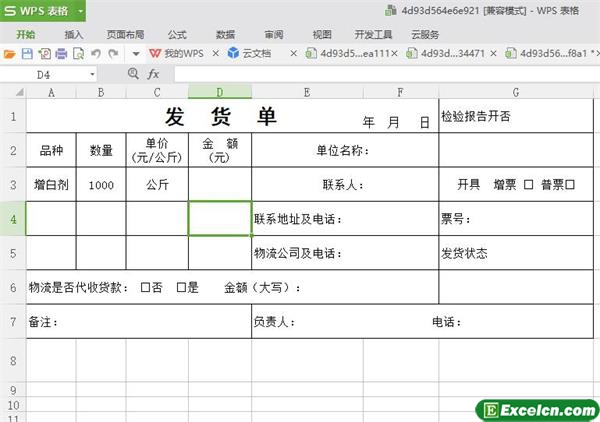Open the 公式 ribbon tab
Screen dimensions: 600x422
(x=177, y=35)
